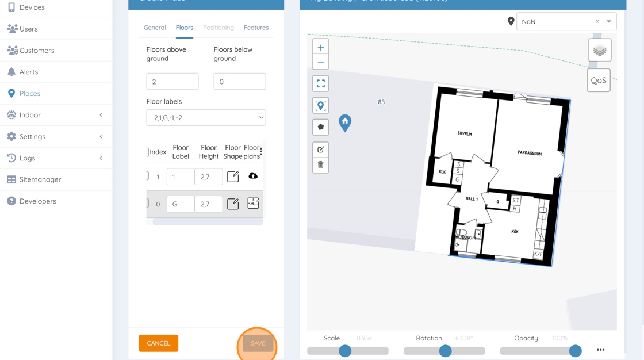Click the Rotation slider handle

(445, 351)
